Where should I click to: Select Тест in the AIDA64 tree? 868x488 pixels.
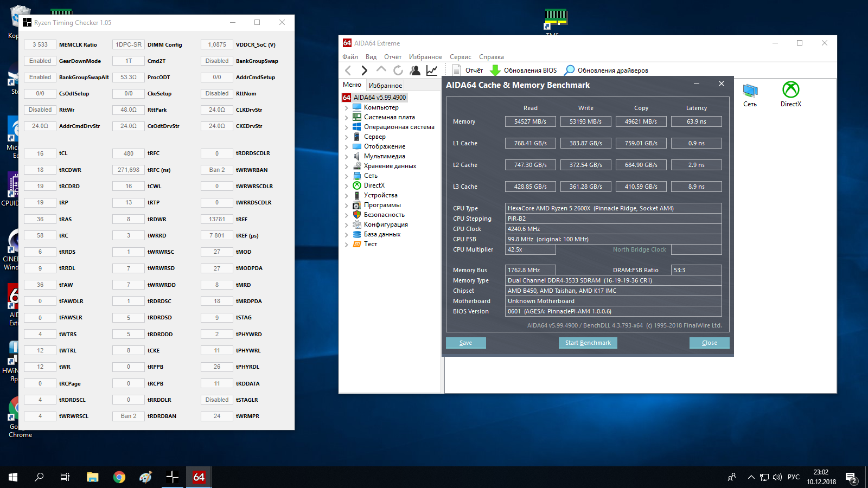point(371,244)
